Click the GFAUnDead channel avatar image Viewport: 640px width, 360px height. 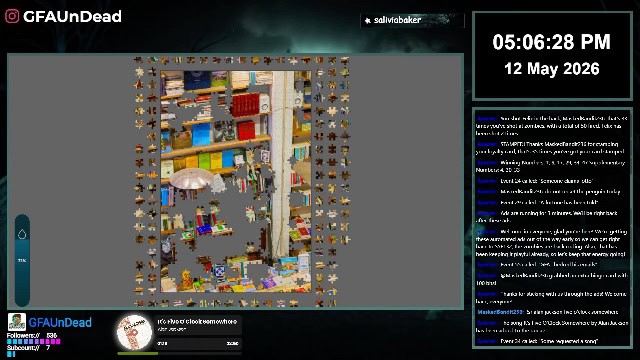(x=17, y=322)
